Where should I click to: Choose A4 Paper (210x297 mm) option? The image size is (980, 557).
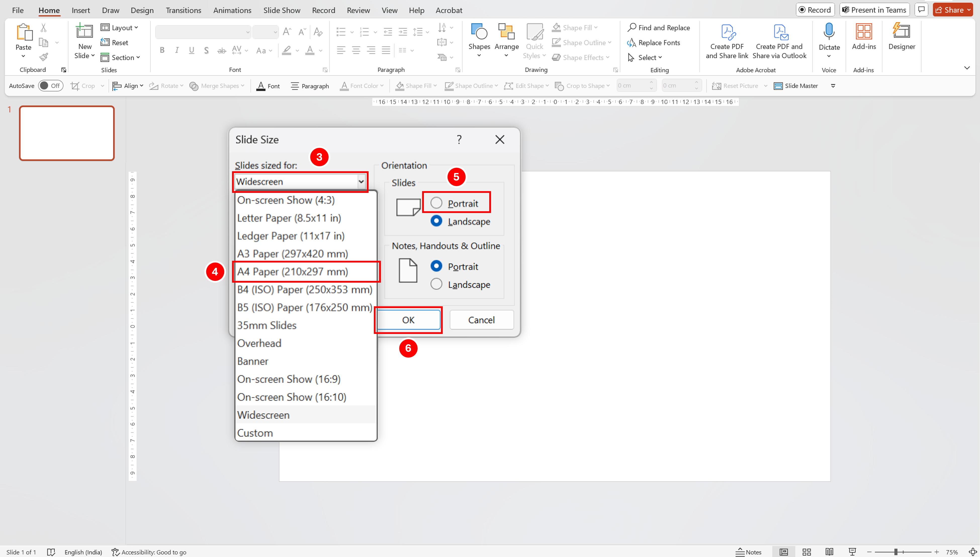[x=292, y=272]
